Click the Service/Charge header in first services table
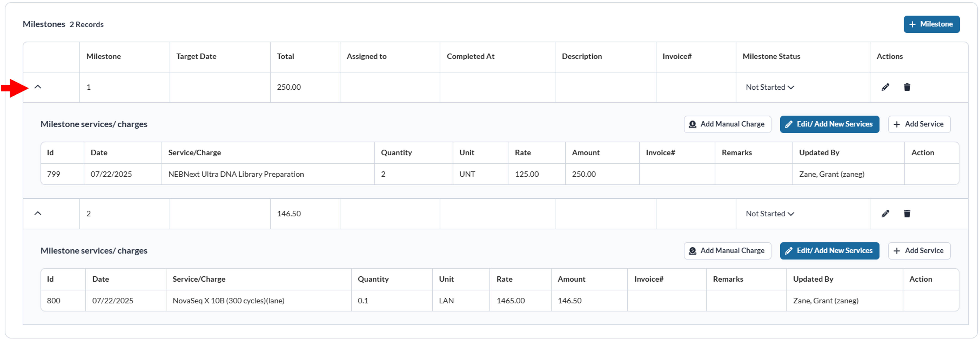The height and width of the screenshot is (339, 980). (194, 153)
